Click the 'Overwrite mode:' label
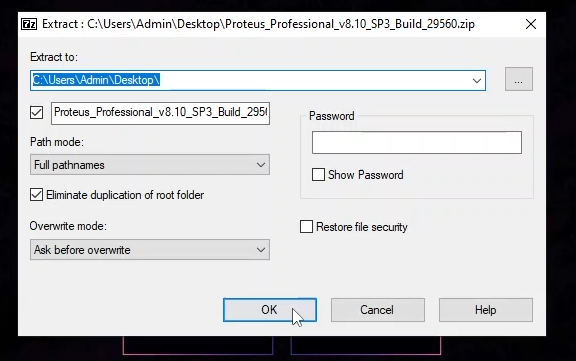The image size is (576, 361). click(68, 226)
